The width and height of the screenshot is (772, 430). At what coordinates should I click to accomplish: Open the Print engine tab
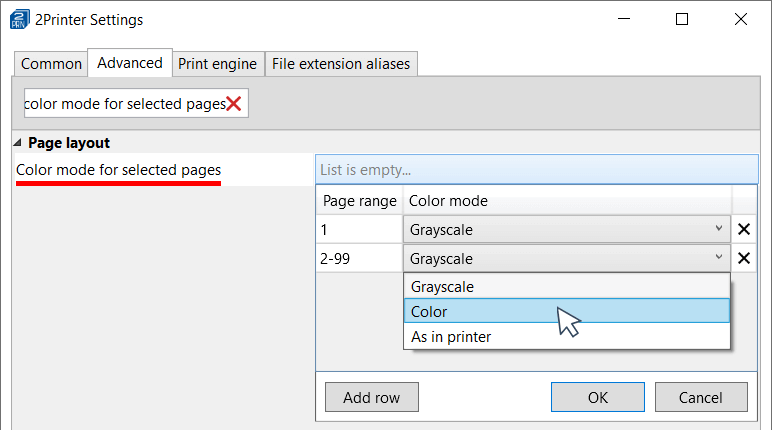[217, 64]
